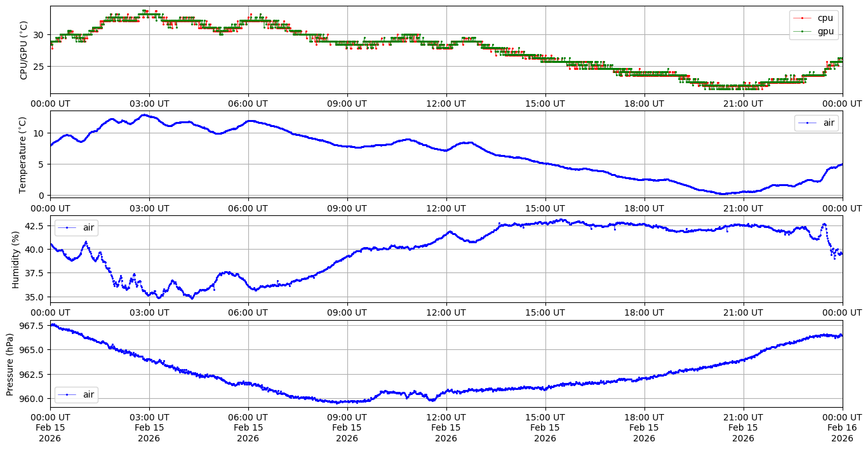Image resolution: width=868 pixels, height=449 pixels.
Task: Click the Humidity (%) y-axis label
Action: pos(16,259)
